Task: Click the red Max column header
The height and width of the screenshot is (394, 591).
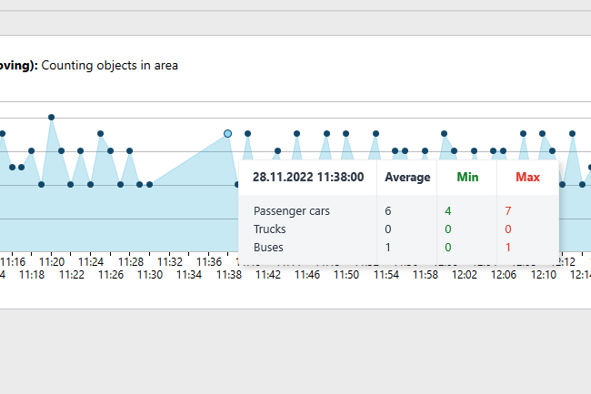Action: click(x=528, y=177)
